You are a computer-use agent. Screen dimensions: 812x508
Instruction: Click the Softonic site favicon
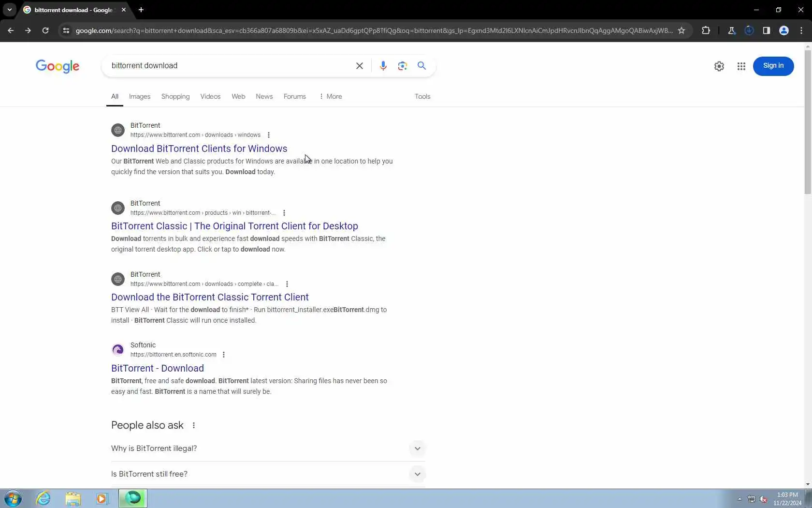click(x=118, y=350)
